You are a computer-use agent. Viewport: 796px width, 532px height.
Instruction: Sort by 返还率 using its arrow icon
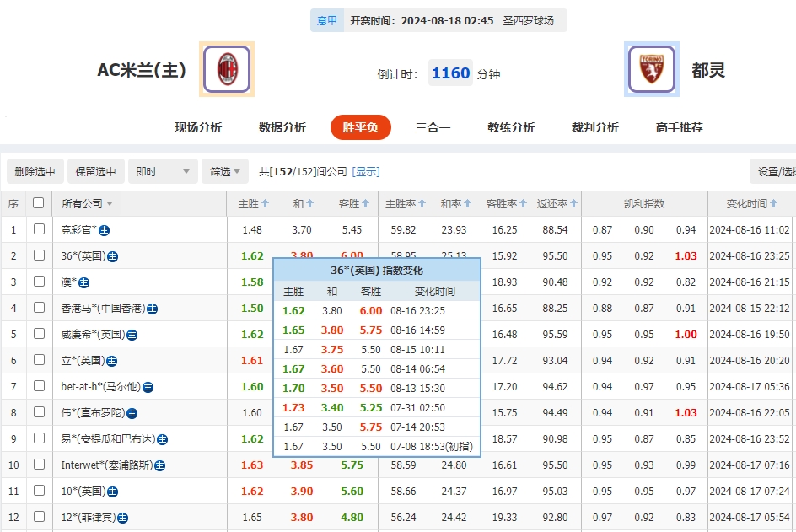(574, 202)
